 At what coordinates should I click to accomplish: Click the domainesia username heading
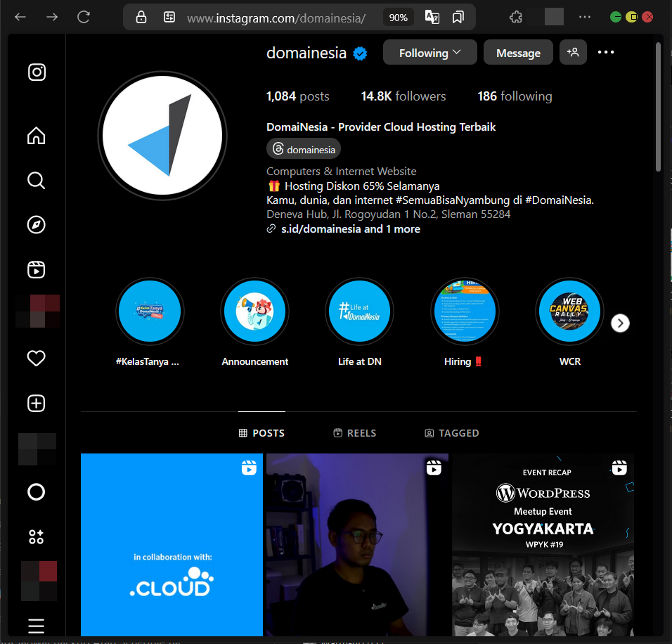pos(306,53)
